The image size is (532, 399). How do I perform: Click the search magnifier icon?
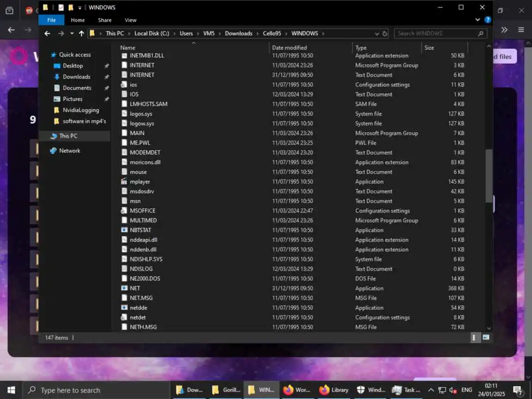pyautogui.click(x=480, y=33)
